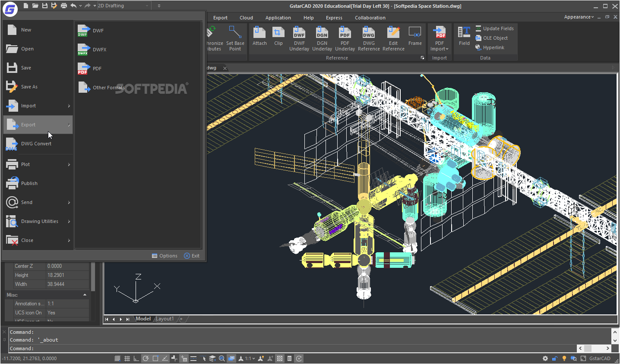Select DWG Convert in the application menu

click(x=38, y=144)
